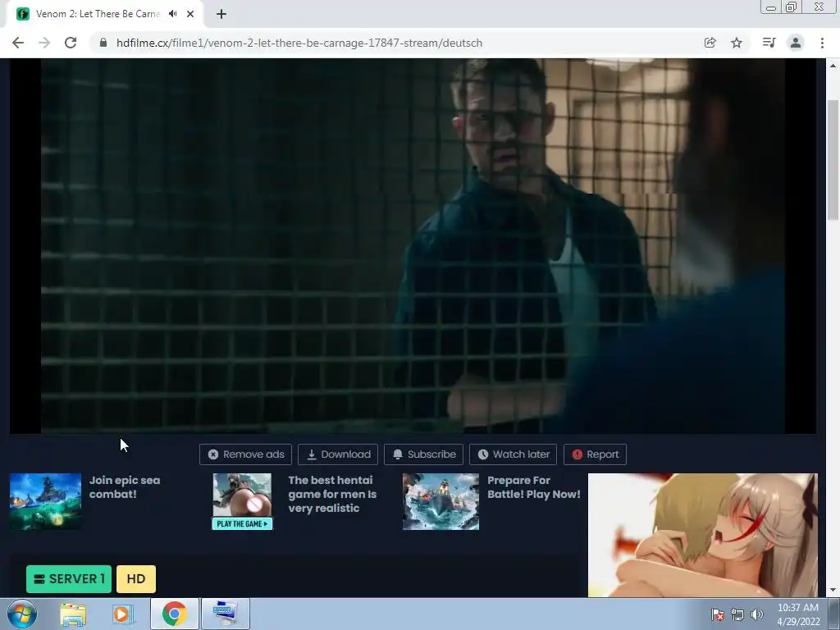The height and width of the screenshot is (630, 840).
Task: Switch to Chrome taskbar icon
Action: [x=175, y=614]
